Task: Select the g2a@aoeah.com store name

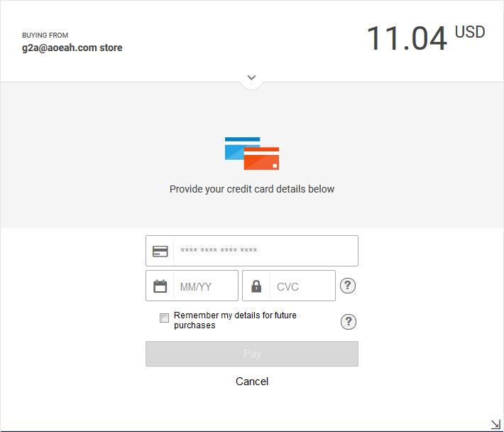Action: tap(72, 48)
